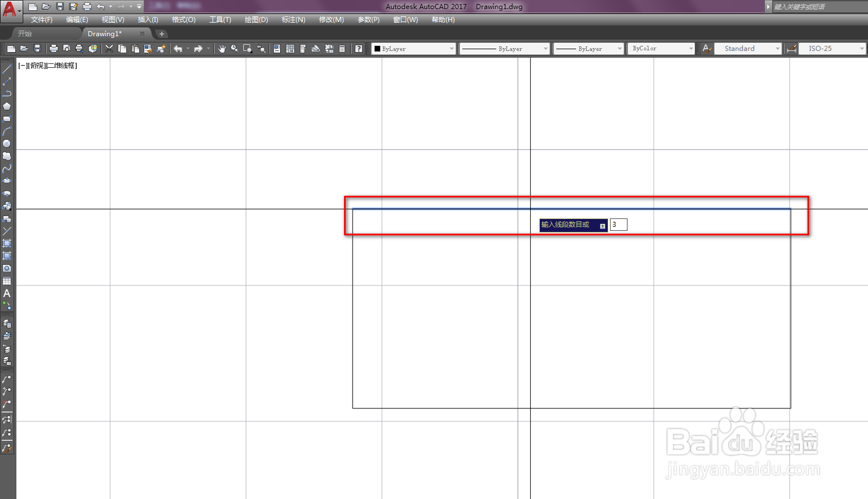
Task: Open the 编辑(E) menu
Action: pyautogui.click(x=77, y=20)
